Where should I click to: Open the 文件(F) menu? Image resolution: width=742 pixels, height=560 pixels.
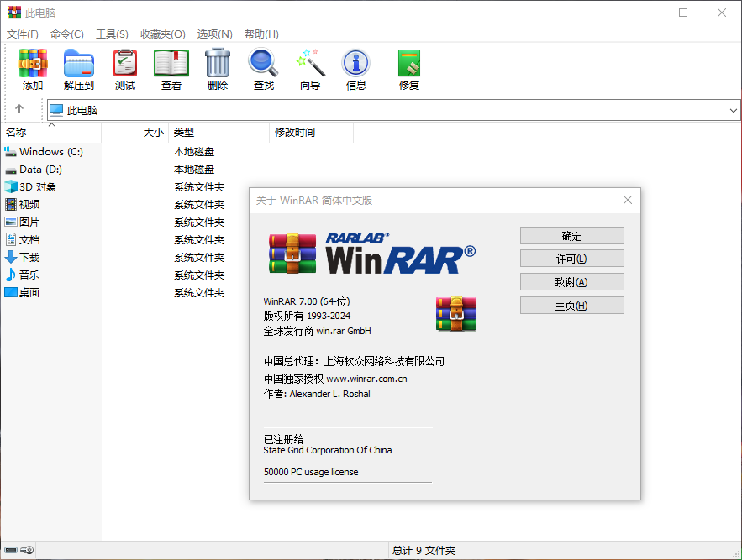pyautogui.click(x=22, y=34)
